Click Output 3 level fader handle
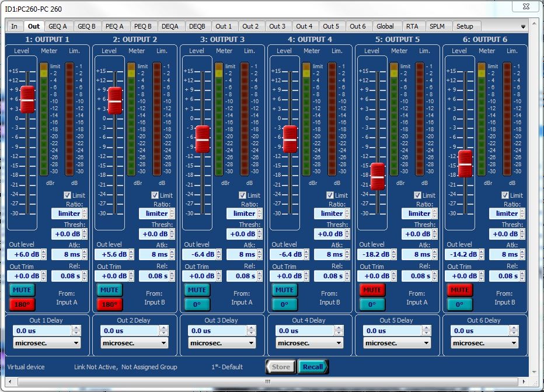This screenshot has height=392, width=544. pyautogui.click(x=203, y=139)
